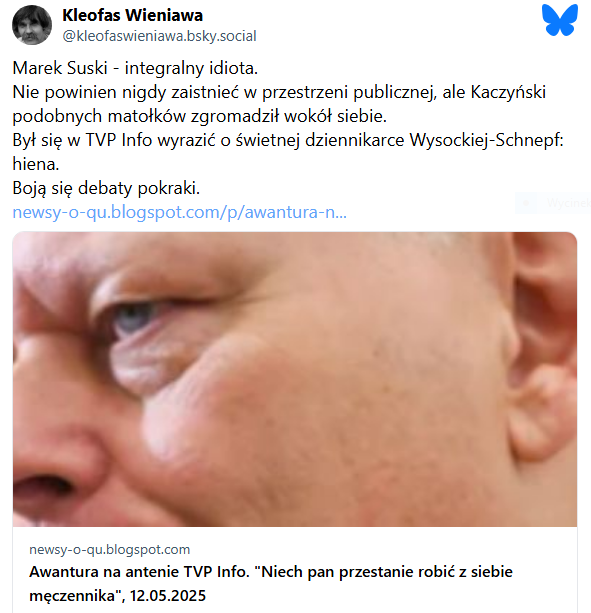
Task: Click the 'Marek Suski - integralny idiota.' line
Action: 135,68
